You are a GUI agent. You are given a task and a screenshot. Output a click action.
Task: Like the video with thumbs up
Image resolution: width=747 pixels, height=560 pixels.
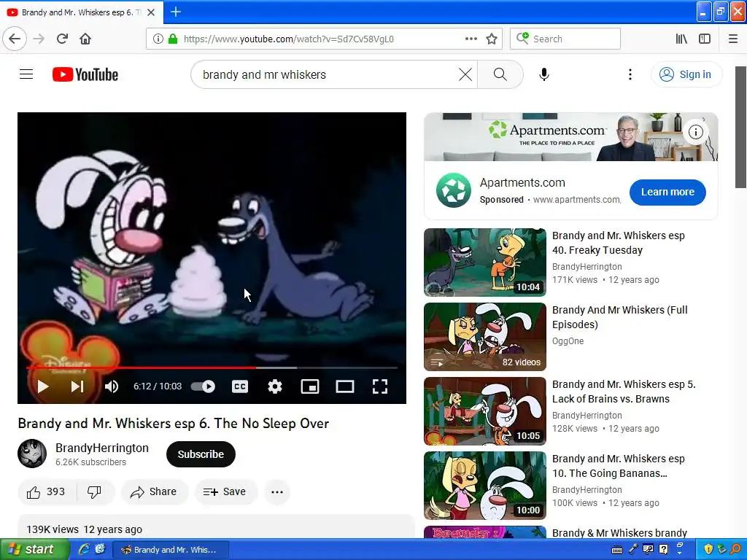pyautogui.click(x=46, y=492)
